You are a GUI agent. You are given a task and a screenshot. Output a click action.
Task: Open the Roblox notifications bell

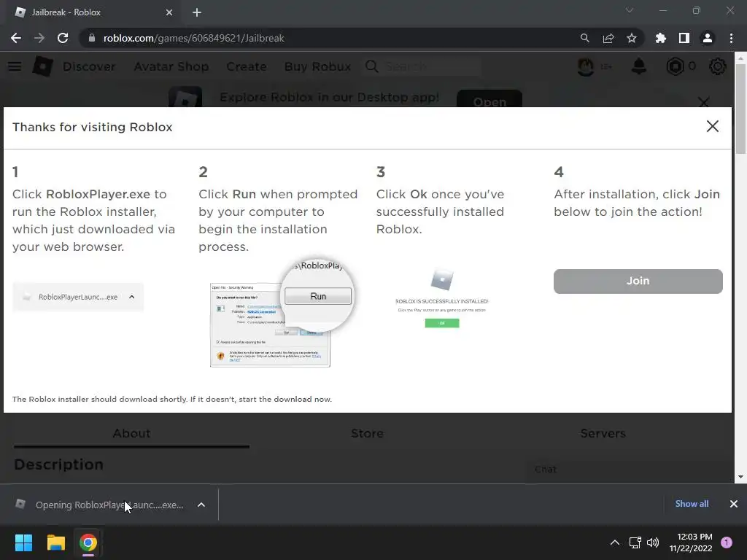point(638,66)
